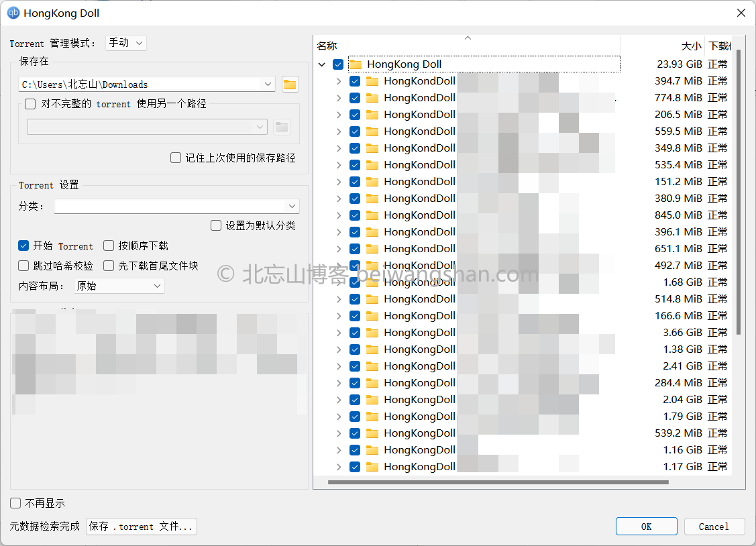756x546 pixels.
Task: Click the qBittorrent logo in the title bar
Action: 13,13
